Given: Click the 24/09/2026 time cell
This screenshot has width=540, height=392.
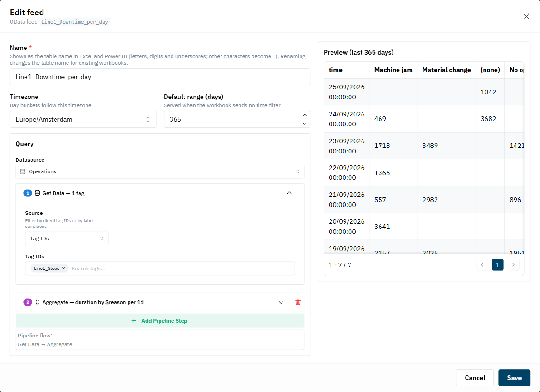Looking at the screenshot, I should 346,119.
